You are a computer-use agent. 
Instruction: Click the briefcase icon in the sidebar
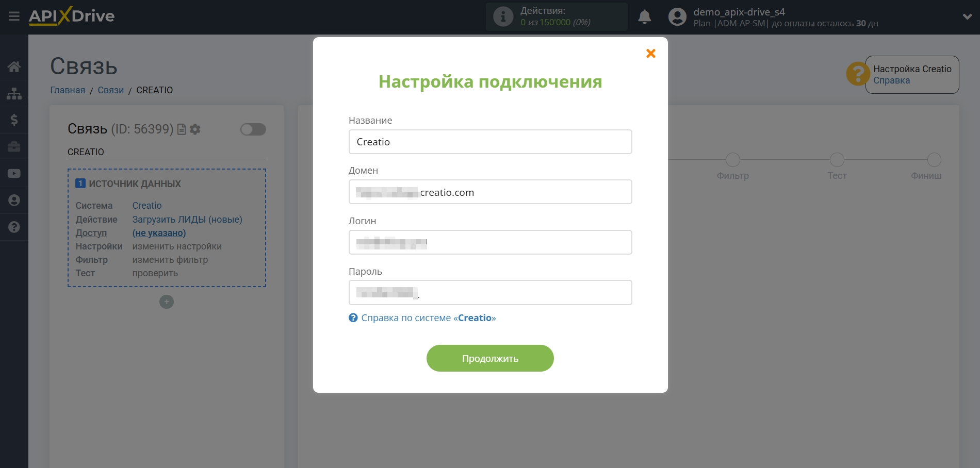click(x=14, y=147)
